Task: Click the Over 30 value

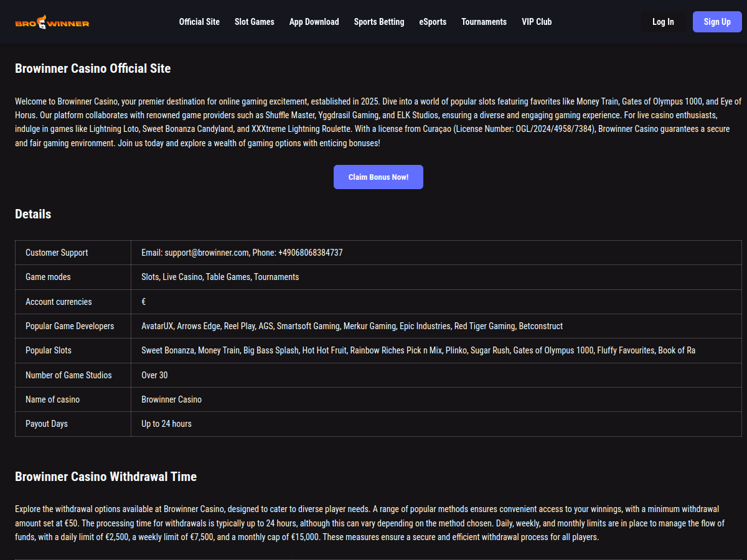Action: pyautogui.click(x=154, y=375)
